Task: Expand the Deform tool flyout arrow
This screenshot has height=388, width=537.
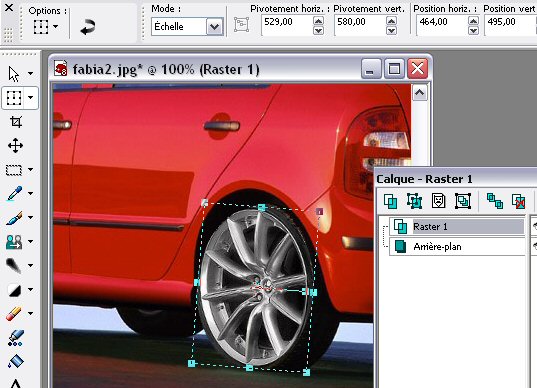Action: click(30, 98)
